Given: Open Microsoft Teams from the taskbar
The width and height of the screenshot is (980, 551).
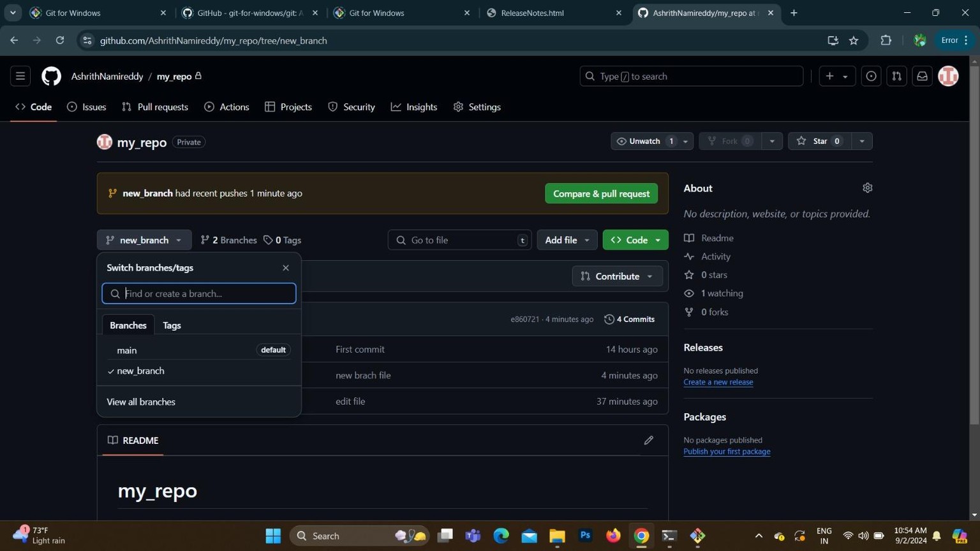Looking at the screenshot, I should [473, 536].
